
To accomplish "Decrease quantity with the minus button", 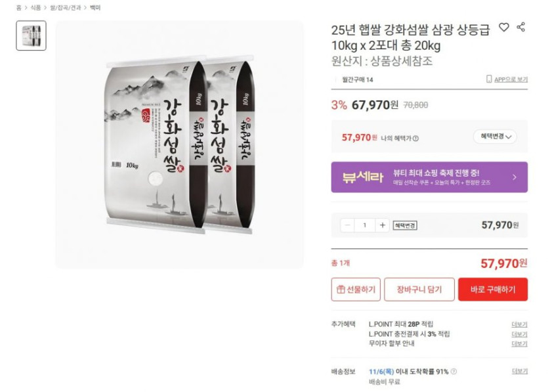I will [347, 225].
